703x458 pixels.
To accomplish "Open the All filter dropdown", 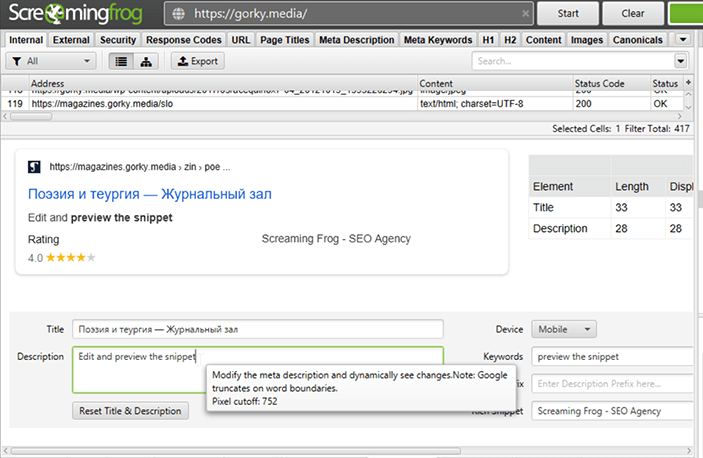I will [51, 61].
